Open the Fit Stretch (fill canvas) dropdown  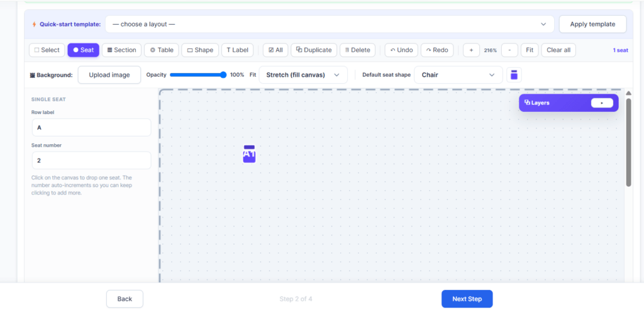click(x=303, y=75)
